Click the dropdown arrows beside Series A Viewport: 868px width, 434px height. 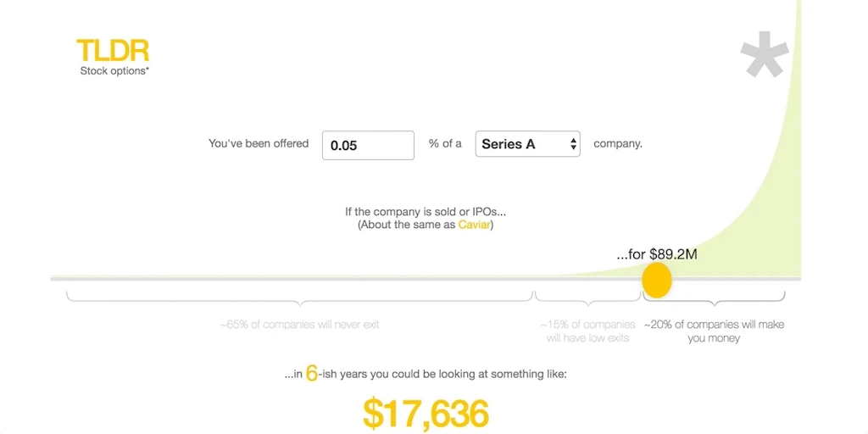pos(573,144)
